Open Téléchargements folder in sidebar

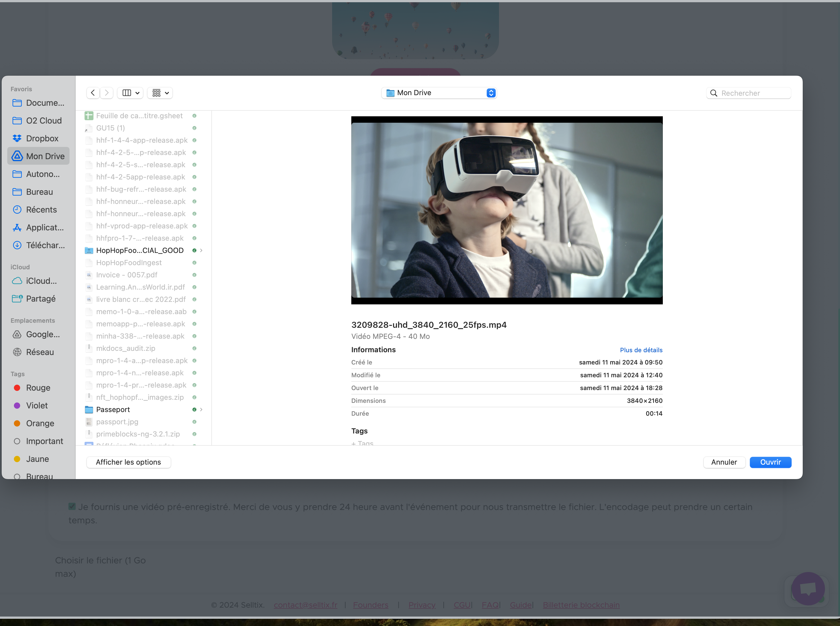(45, 245)
